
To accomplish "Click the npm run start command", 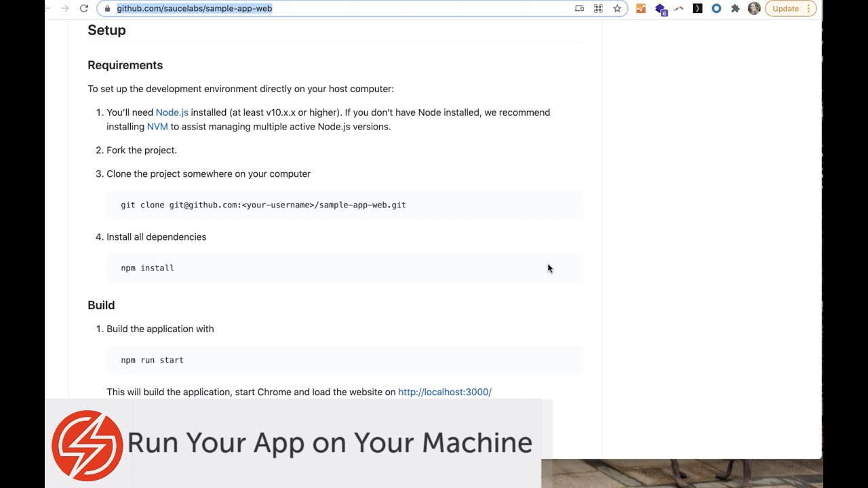I will click(x=152, y=360).
